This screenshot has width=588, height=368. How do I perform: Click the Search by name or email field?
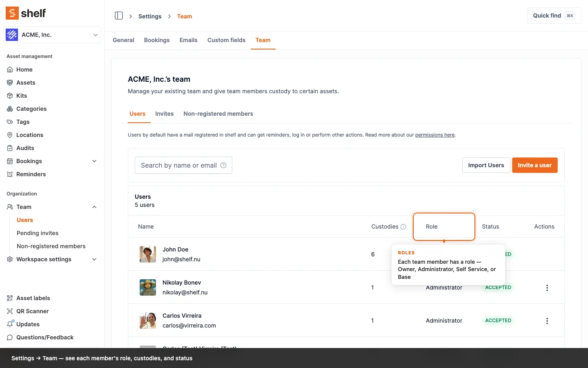pyautogui.click(x=178, y=165)
